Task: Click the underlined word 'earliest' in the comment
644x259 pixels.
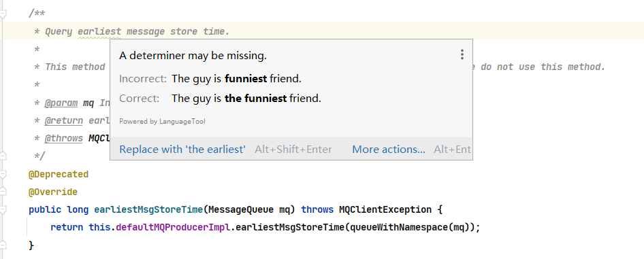Action: 99,31
